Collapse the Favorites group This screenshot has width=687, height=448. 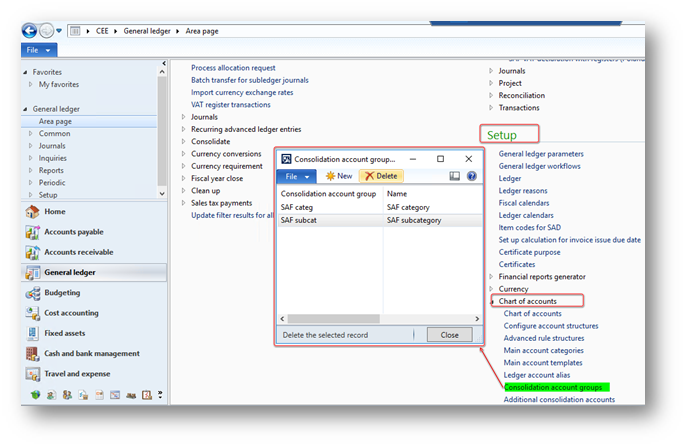pos(25,72)
